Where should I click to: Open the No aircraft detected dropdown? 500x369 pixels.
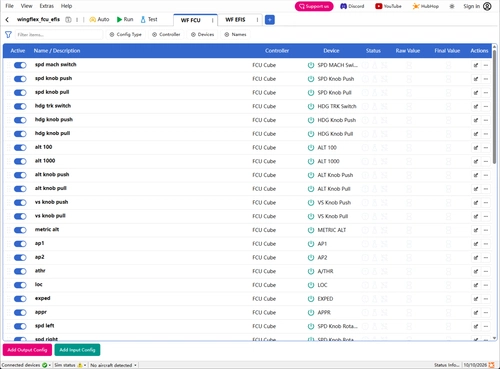pos(113,365)
